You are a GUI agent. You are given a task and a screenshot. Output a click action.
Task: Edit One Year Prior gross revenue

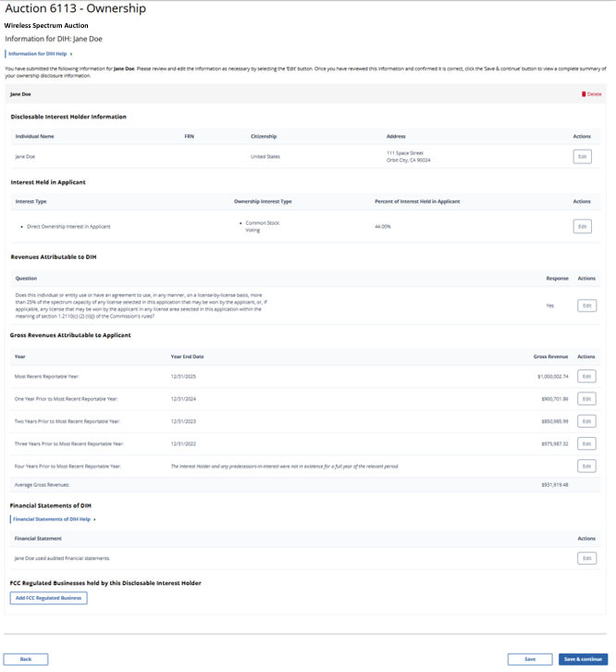pyautogui.click(x=586, y=398)
